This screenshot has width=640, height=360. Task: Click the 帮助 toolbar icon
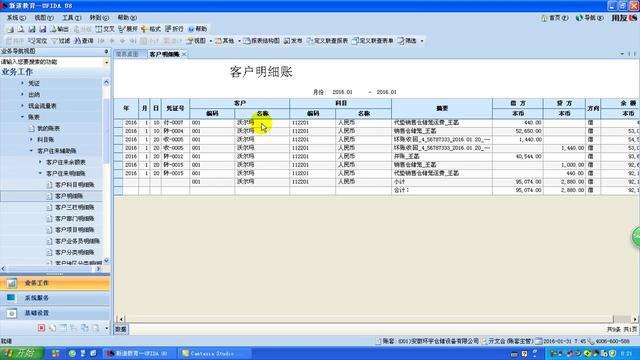pos(198,29)
